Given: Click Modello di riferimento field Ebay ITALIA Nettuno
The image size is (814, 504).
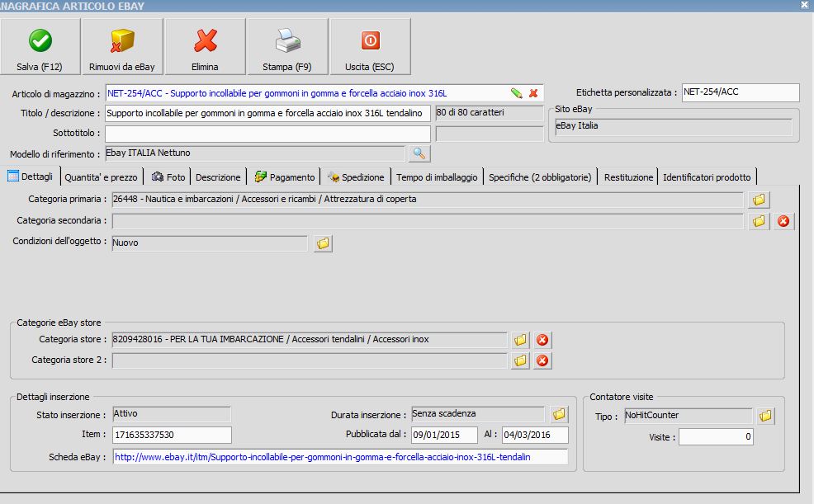Looking at the screenshot, I should pos(255,153).
